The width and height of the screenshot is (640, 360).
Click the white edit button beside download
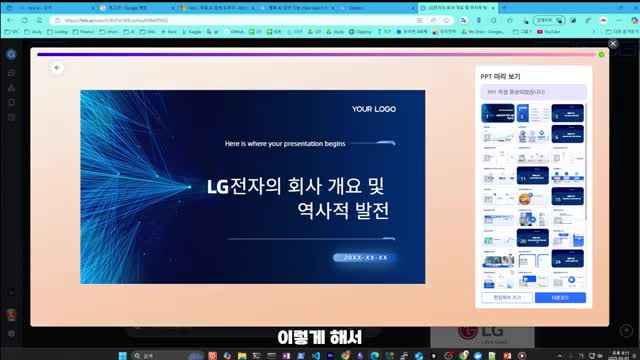(x=507, y=298)
